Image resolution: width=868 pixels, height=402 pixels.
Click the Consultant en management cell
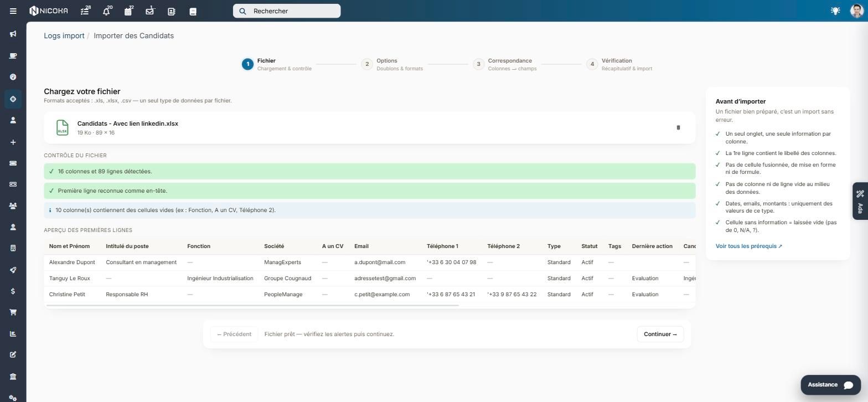point(141,262)
